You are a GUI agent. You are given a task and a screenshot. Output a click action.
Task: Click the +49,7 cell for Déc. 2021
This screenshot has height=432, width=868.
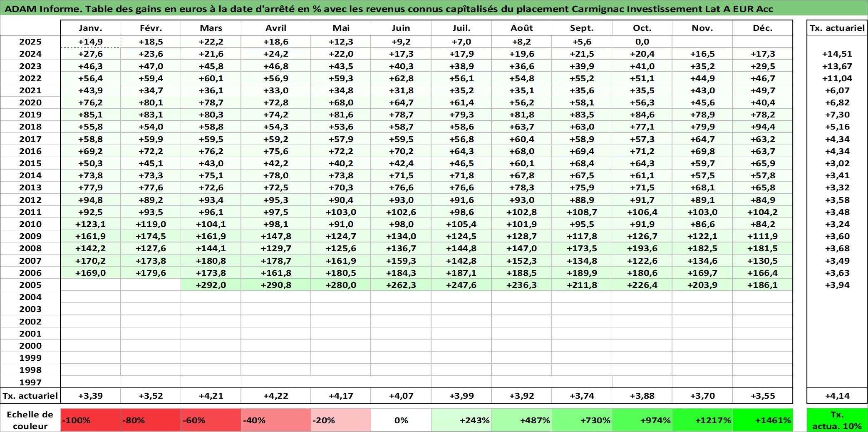click(762, 90)
